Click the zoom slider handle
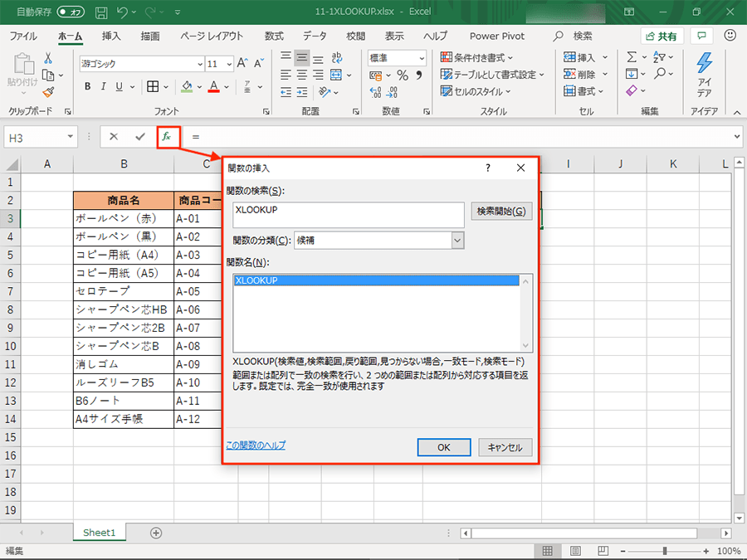Viewport: 747px width, 560px height. click(665, 551)
